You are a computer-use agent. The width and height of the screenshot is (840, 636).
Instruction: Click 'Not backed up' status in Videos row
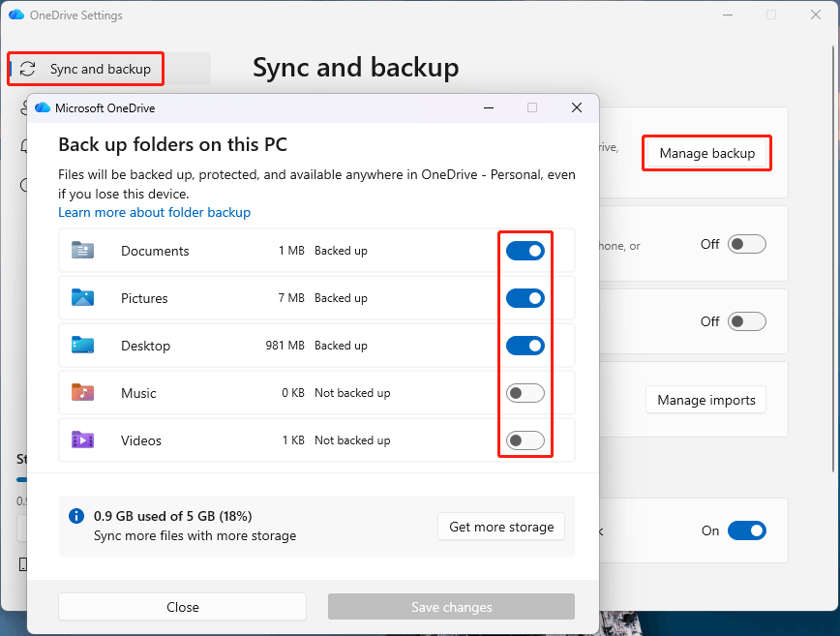pyautogui.click(x=352, y=440)
